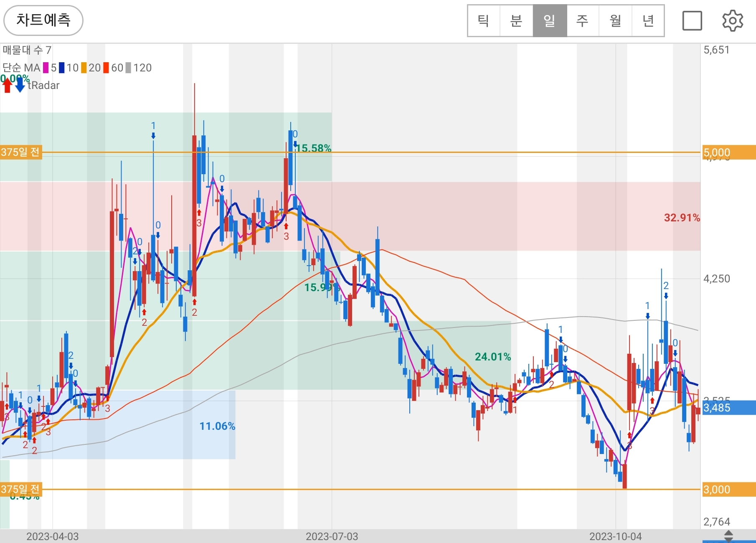756x543 pixels.
Task: Click the orange MA 20 color swatch
Action: click(x=84, y=68)
